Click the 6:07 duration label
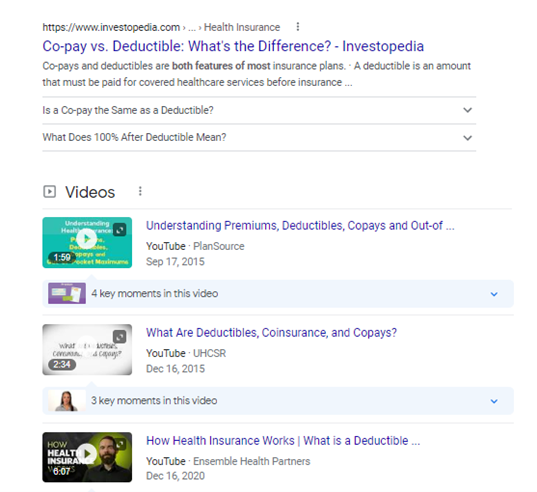 point(62,471)
